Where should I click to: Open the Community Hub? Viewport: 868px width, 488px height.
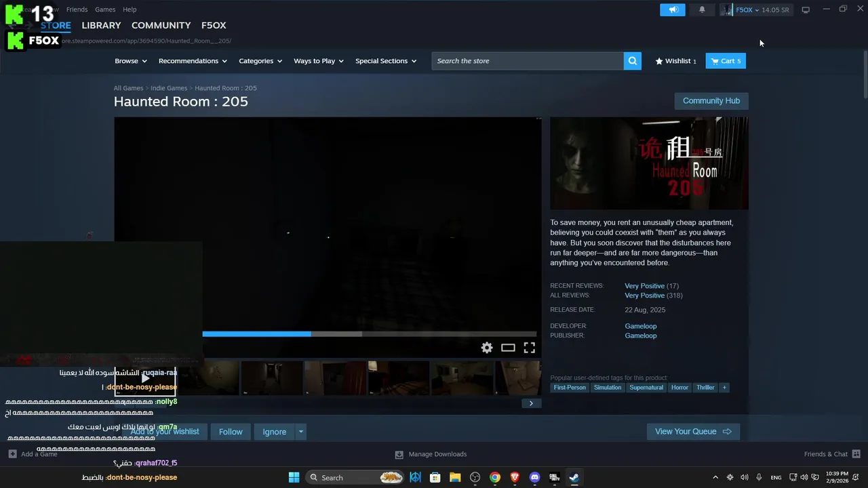[x=711, y=101]
